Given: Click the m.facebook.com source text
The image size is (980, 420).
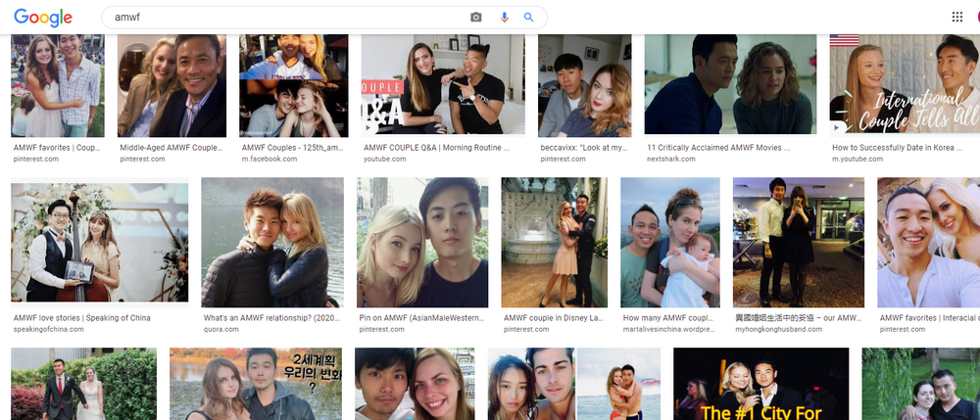Looking at the screenshot, I should coord(269,160).
